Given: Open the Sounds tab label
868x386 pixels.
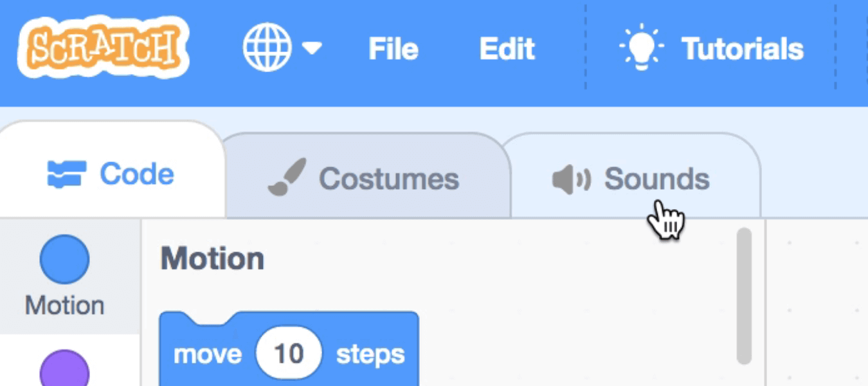Looking at the screenshot, I should 656,179.
